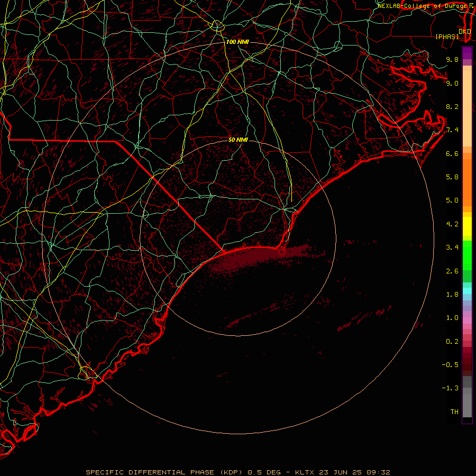Click the -0.5 value on the color scale

point(450,364)
